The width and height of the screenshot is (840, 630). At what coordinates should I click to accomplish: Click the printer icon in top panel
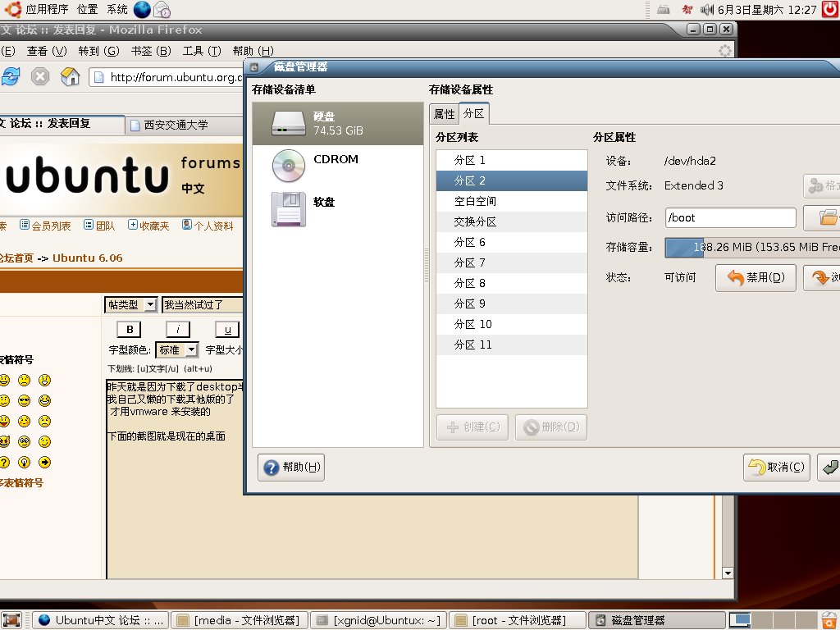(664, 9)
